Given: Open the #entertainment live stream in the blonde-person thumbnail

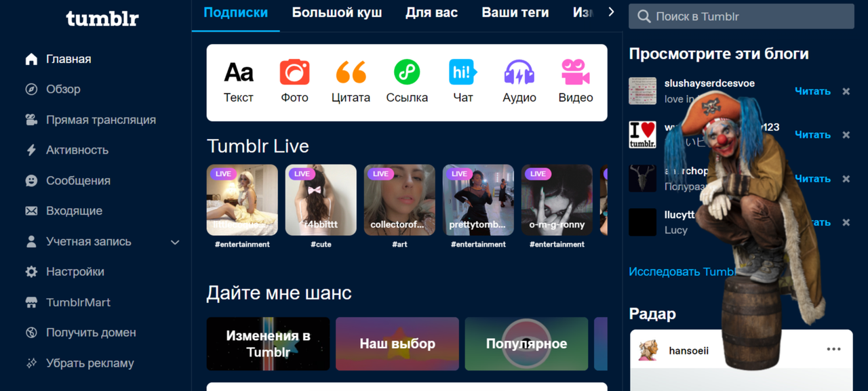Looking at the screenshot, I should (x=242, y=200).
